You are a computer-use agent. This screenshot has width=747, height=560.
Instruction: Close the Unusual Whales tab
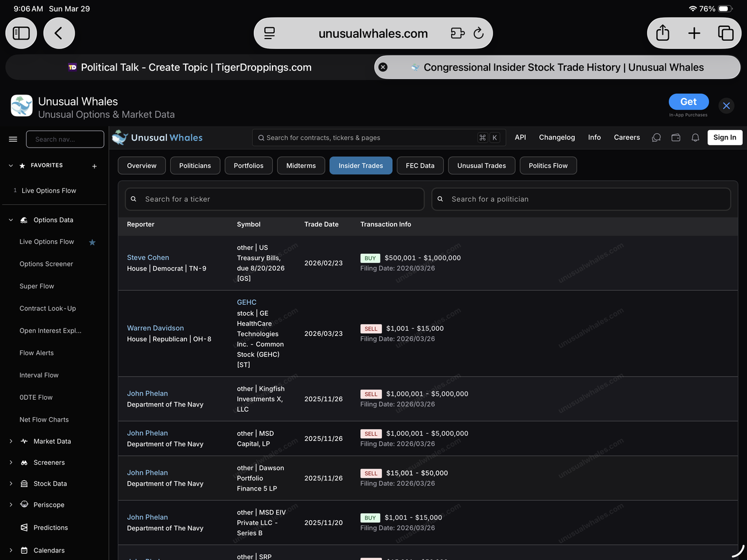383,67
